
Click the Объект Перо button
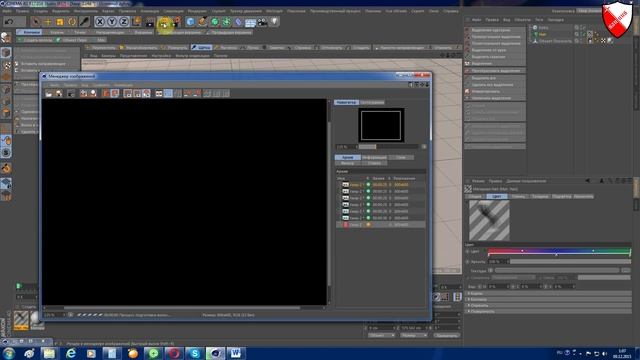(71, 40)
